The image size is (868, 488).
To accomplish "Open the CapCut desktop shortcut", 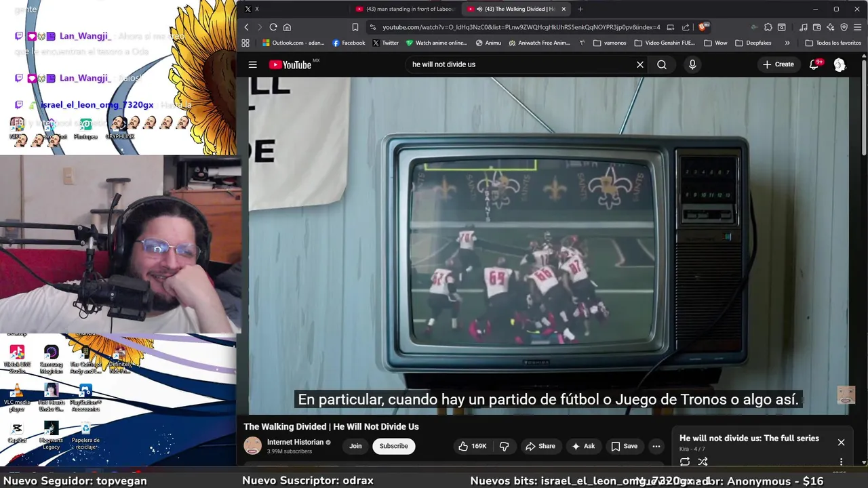I will 17,432.
